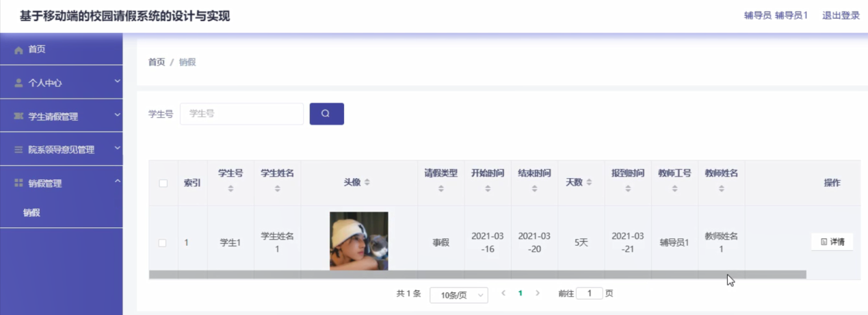Click the 退出登录 link
The width and height of the screenshot is (868, 315).
(x=841, y=16)
